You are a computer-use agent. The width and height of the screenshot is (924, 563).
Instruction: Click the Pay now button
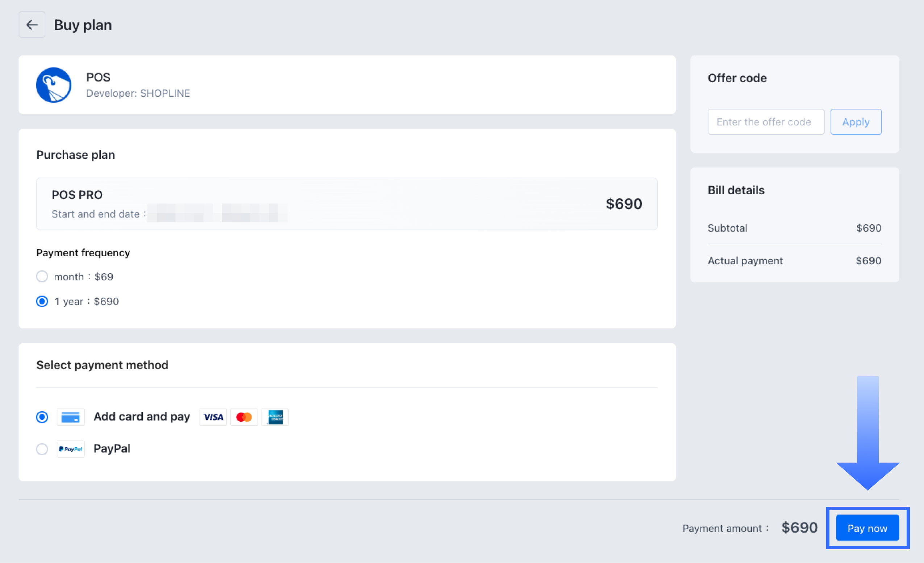pos(867,528)
